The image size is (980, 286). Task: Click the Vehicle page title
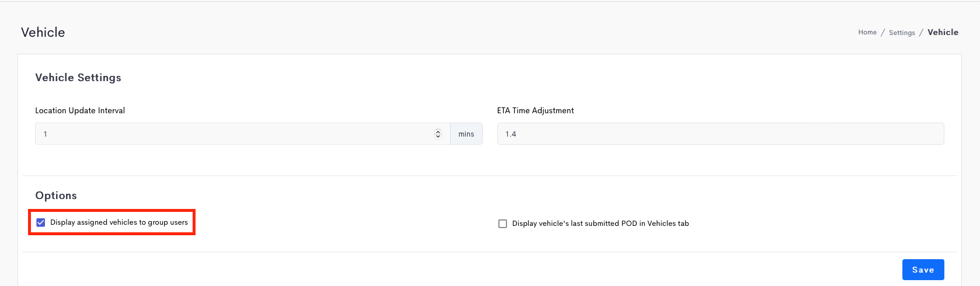pos(43,32)
